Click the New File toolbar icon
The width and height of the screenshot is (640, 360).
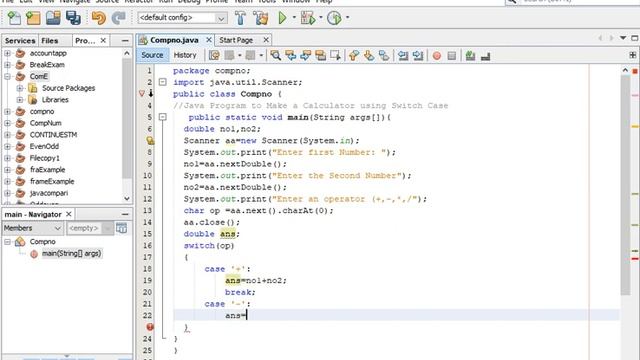tap(14, 18)
